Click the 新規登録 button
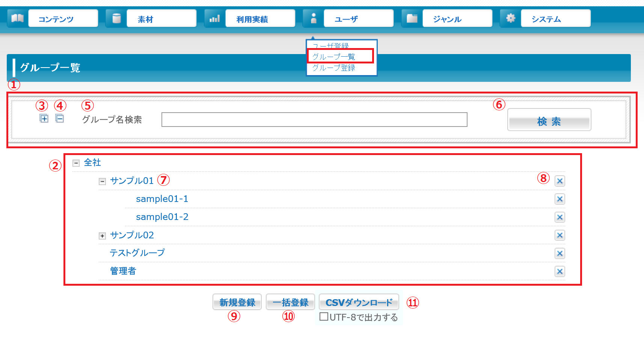The width and height of the screenshot is (644, 345). pyautogui.click(x=237, y=302)
